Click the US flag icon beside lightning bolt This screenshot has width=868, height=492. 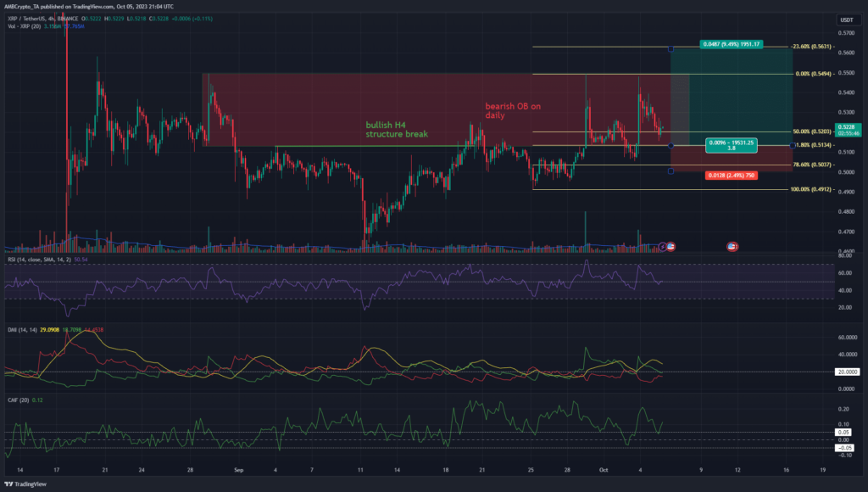670,246
